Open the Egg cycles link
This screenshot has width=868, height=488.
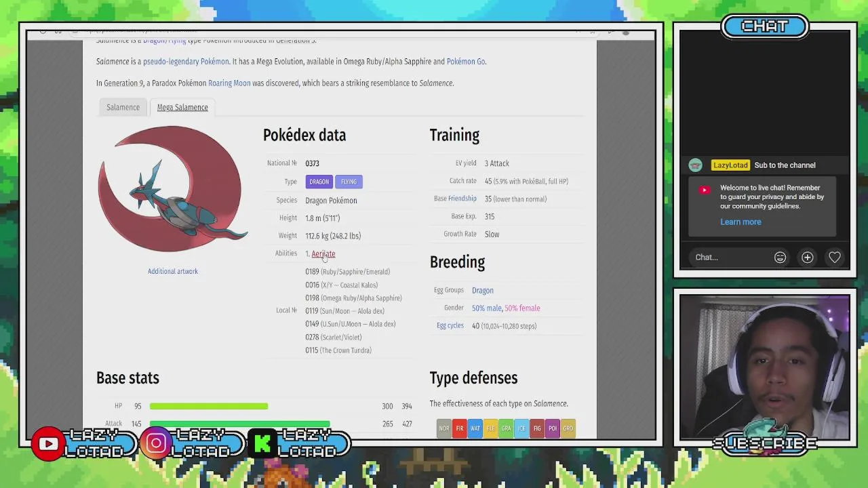[450, 325]
